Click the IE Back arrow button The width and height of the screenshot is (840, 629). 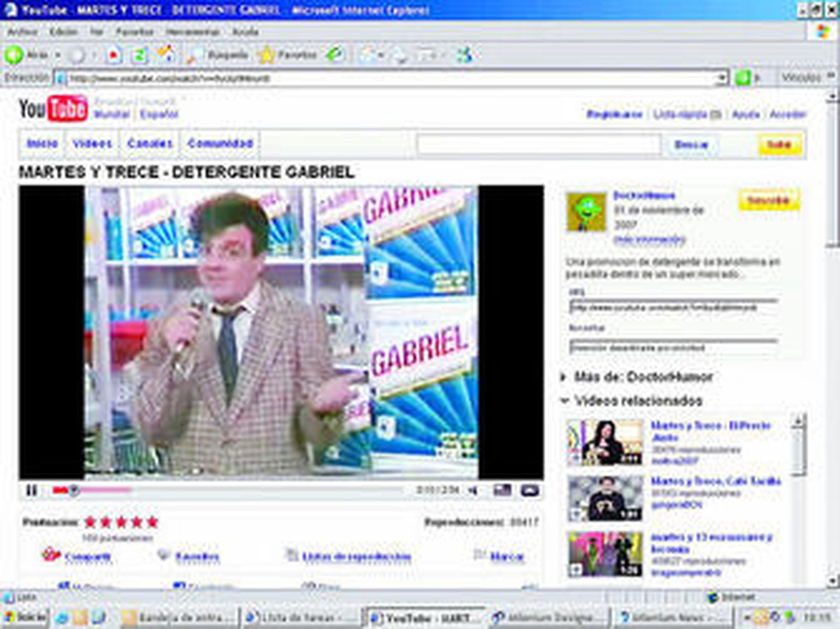click(x=15, y=55)
